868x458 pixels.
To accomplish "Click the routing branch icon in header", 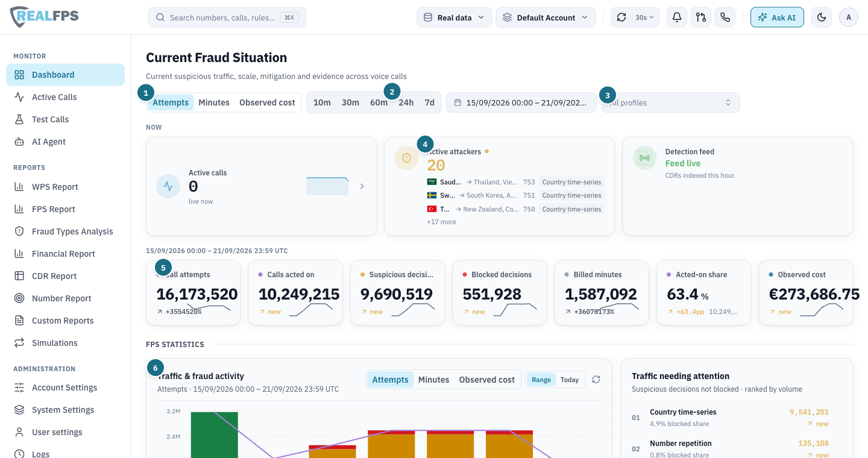I will pos(701,17).
